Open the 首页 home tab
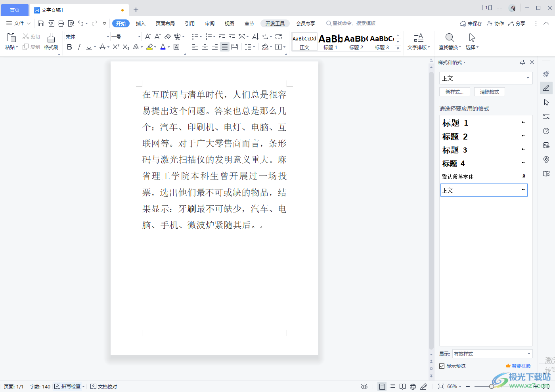The width and height of the screenshot is (555, 392). 15,10
